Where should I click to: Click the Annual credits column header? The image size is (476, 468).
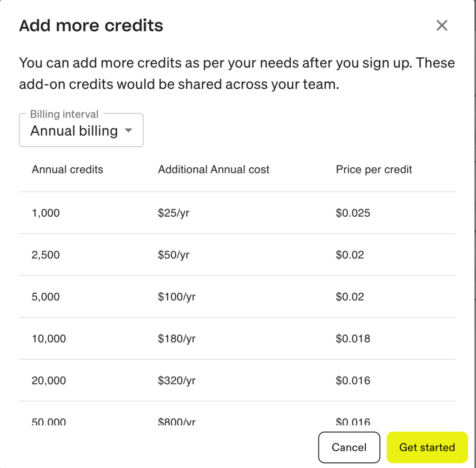point(67,169)
